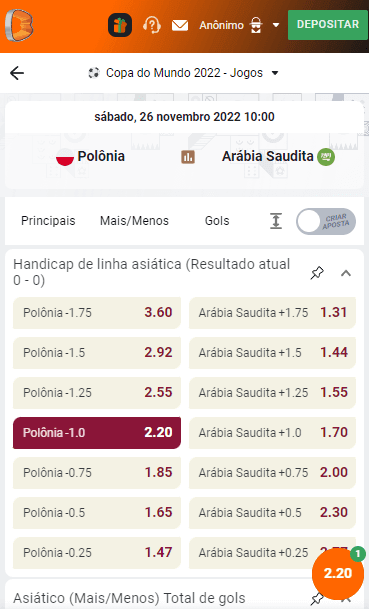Open Copa do Mundo 2022 - Jogos dropdown
Screen dimensions: 369x609
coord(183,73)
